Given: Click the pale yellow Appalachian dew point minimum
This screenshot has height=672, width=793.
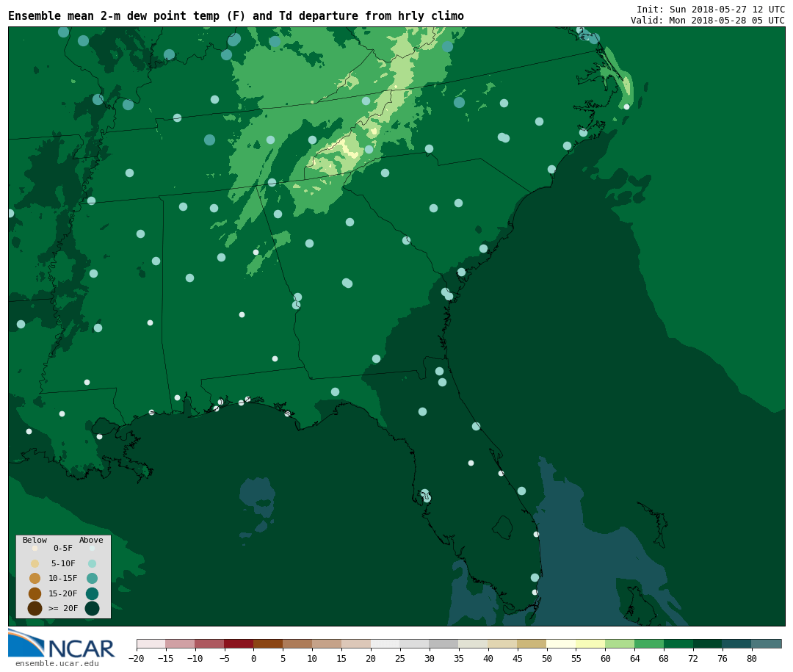Looking at the screenshot, I should (347, 148).
